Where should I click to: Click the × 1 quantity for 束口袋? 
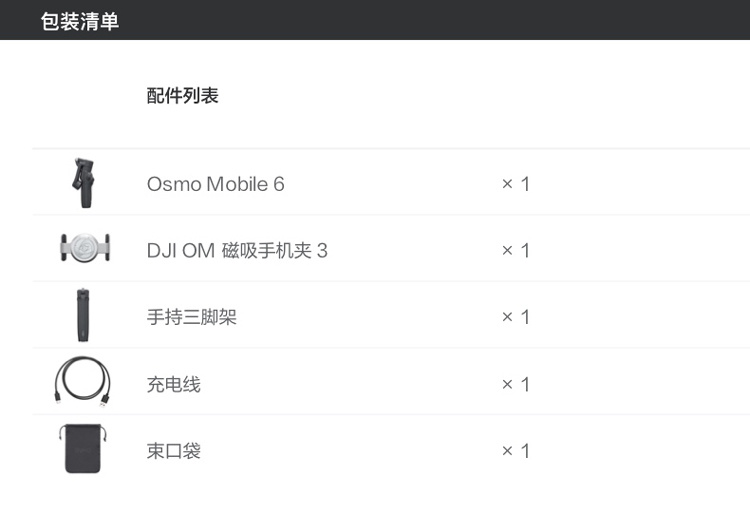pos(515,451)
